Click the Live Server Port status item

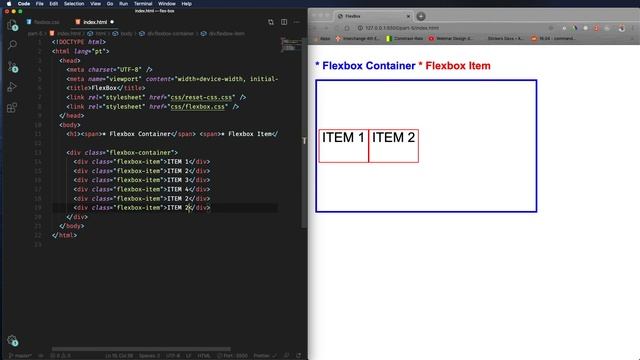pos(232,356)
